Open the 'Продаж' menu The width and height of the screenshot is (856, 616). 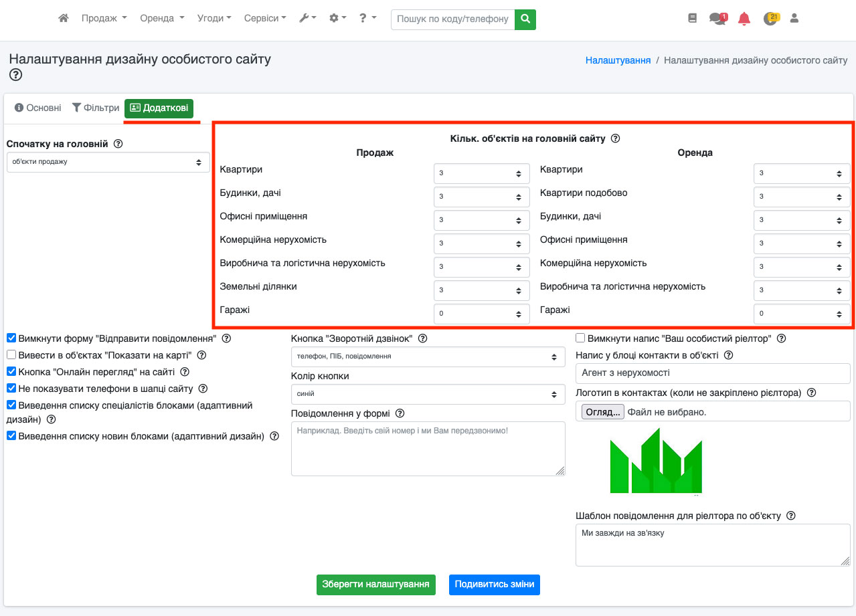click(x=104, y=19)
